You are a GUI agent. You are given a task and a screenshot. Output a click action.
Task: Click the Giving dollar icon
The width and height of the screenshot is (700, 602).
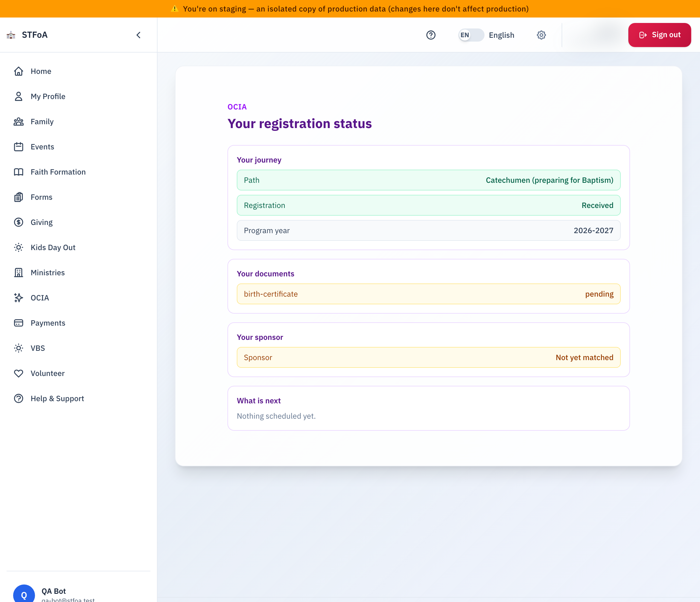[19, 222]
